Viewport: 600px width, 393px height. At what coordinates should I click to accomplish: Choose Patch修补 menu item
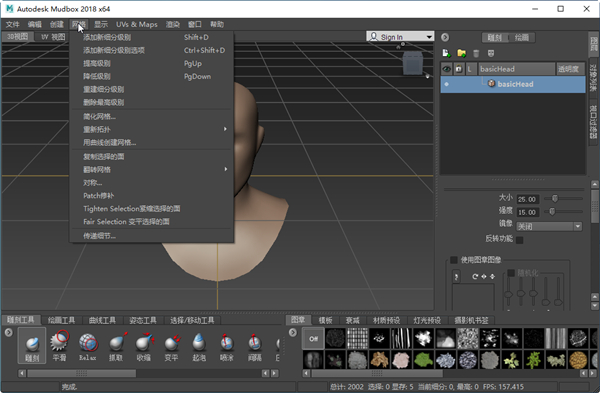pos(152,196)
